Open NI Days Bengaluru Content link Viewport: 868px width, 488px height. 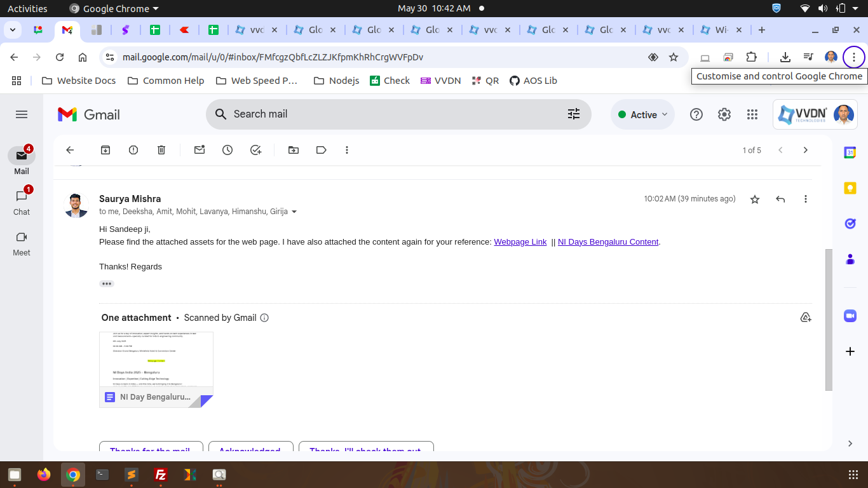point(607,241)
